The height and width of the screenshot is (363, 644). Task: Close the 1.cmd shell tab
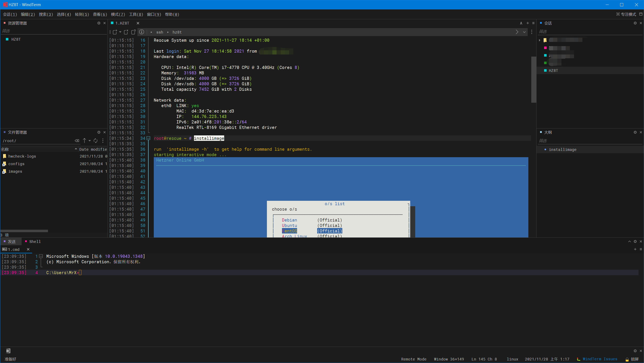click(x=28, y=249)
